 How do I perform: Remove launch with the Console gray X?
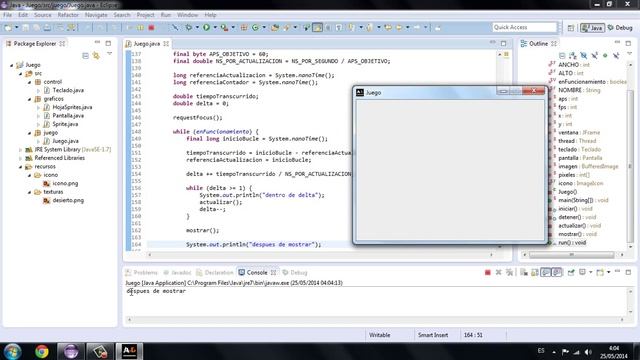pyautogui.click(x=498, y=272)
